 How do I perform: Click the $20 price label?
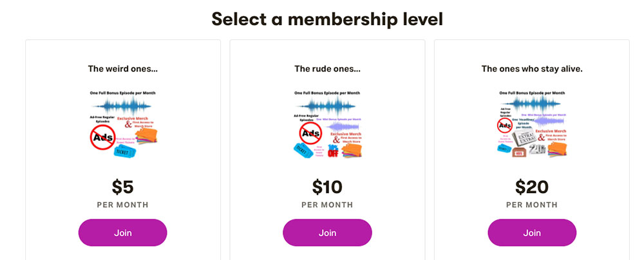pyautogui.click(x=532, y=187)
